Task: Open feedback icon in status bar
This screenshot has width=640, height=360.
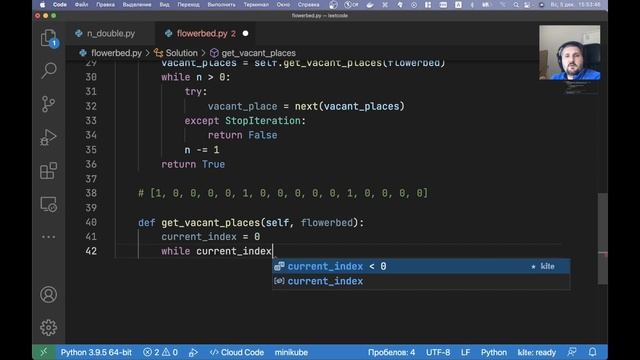Action: (x=572, y=352)
